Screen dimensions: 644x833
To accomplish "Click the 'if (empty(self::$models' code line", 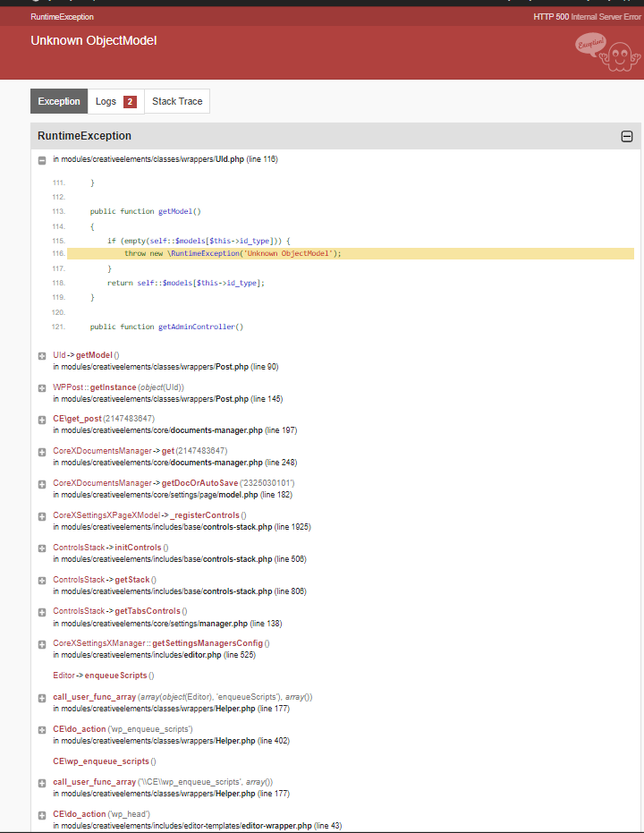I will (x=199, y=241).
